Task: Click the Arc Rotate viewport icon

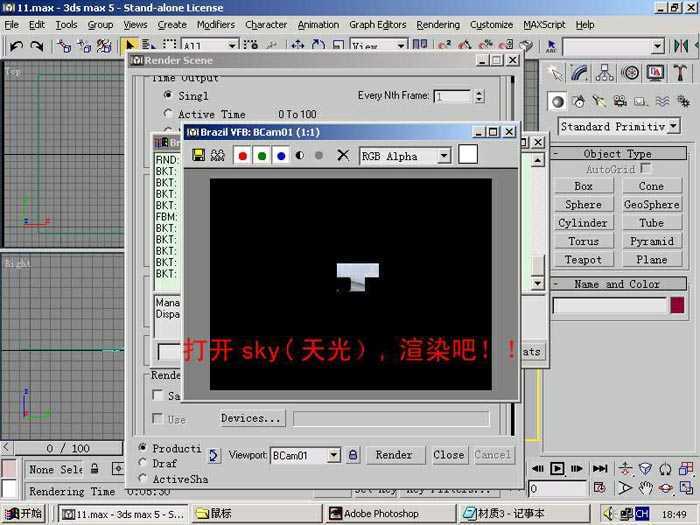Action: click(x=666, y=488)
